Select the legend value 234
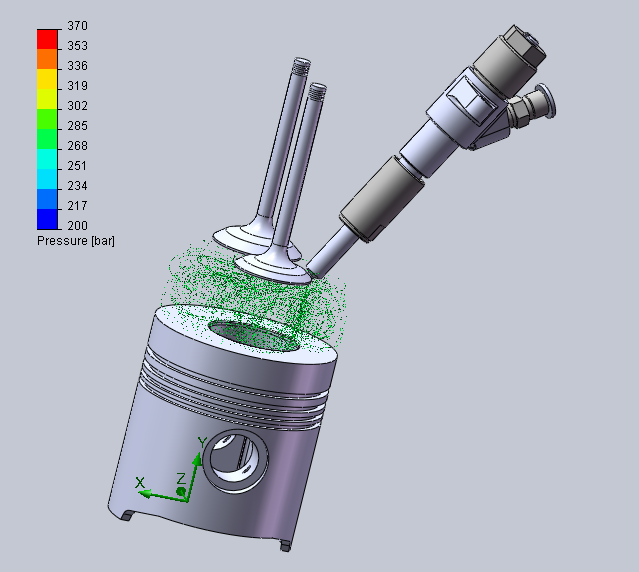 (77, 185)
